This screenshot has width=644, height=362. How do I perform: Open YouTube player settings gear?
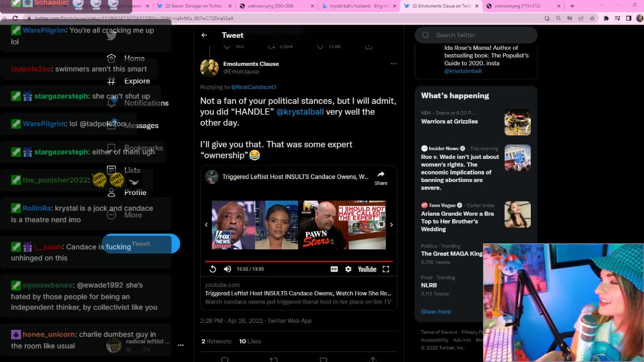348,269
